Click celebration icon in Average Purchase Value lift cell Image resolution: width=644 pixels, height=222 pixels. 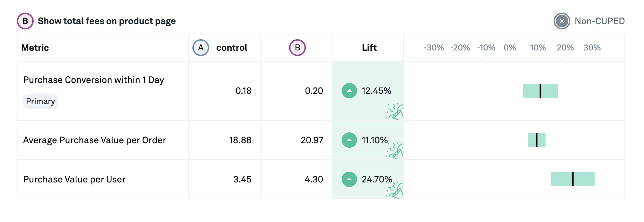pyautogui.click(x=395, y=151)
